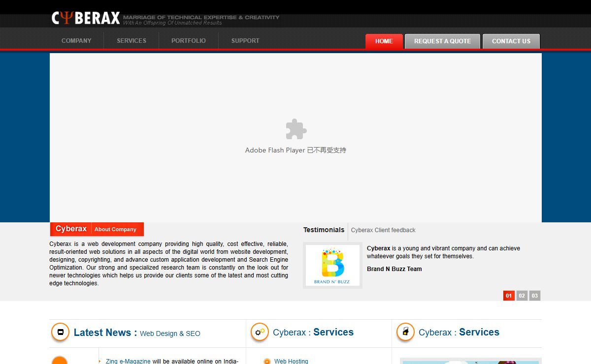The width and height of the screenshot is (591, 364).
Task: Click the Web Hosting bullet icon
Action: [x=267, y=361]
